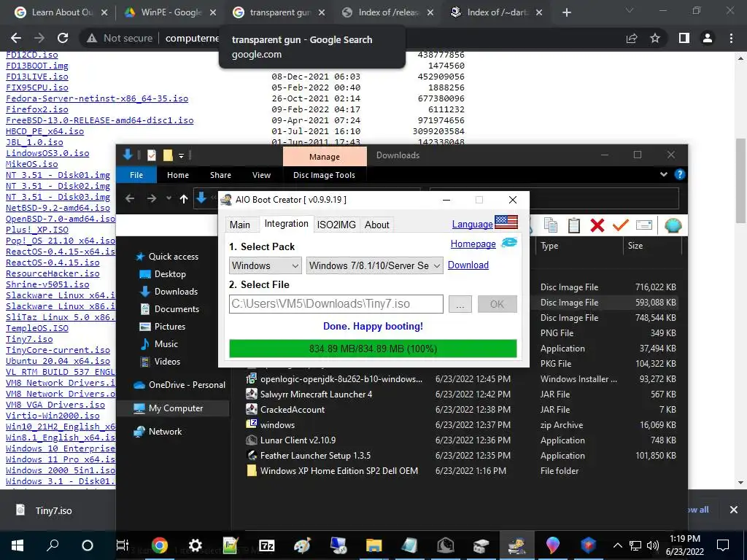The image size is (747, 560).
Task: Click Explorer back navigation arrow
Action: coord(130,198)
